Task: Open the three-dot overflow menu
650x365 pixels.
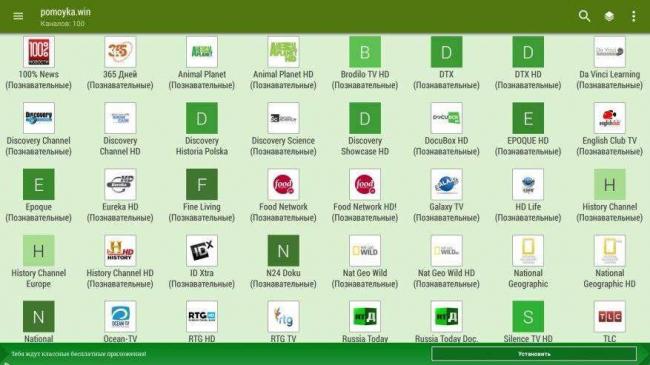Action: coord(633,16)
